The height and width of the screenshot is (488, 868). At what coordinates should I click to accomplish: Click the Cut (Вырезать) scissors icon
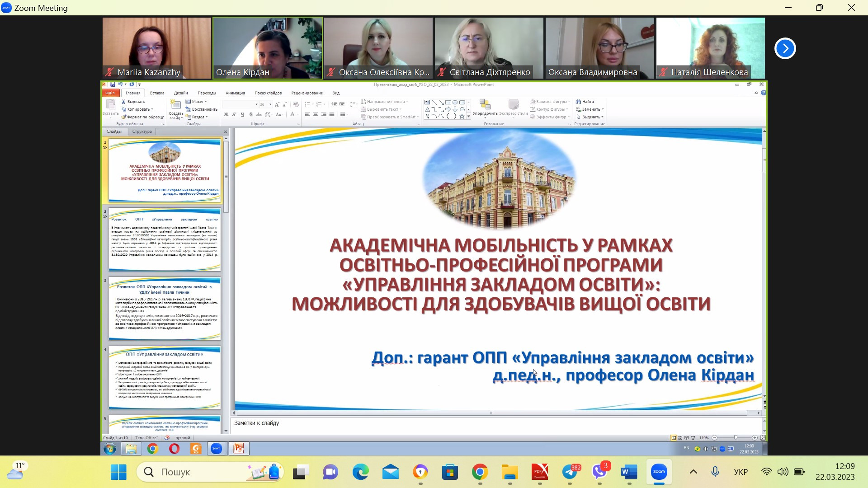(123, 102)
